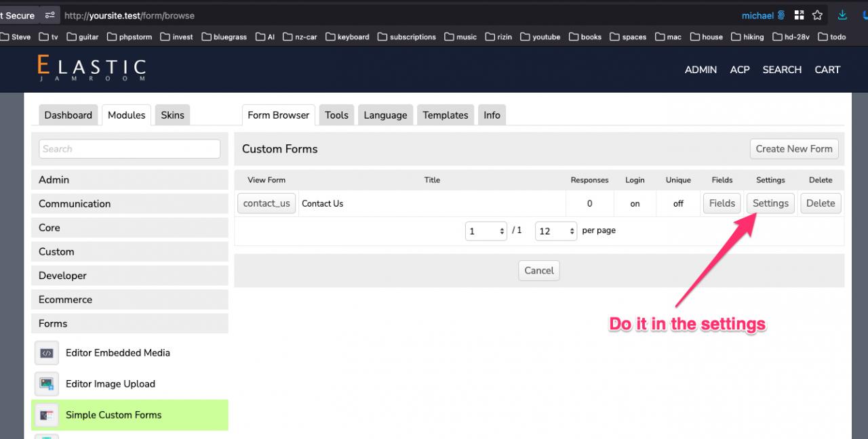The height and width of the screenshot is (439, 868).
Task: Open the house bookmarks folder
Action: (x=707, y=37)
